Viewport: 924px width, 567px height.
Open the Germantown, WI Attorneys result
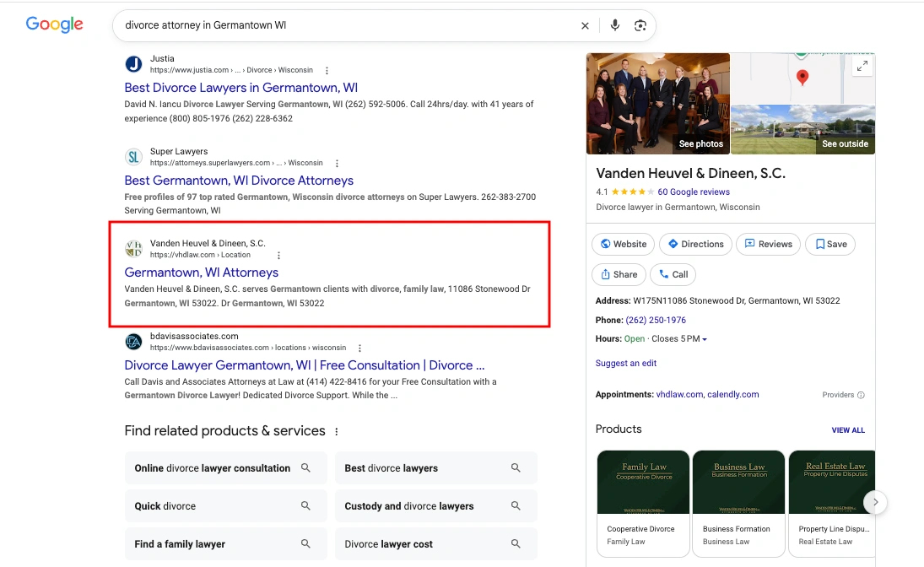(202, 273)
